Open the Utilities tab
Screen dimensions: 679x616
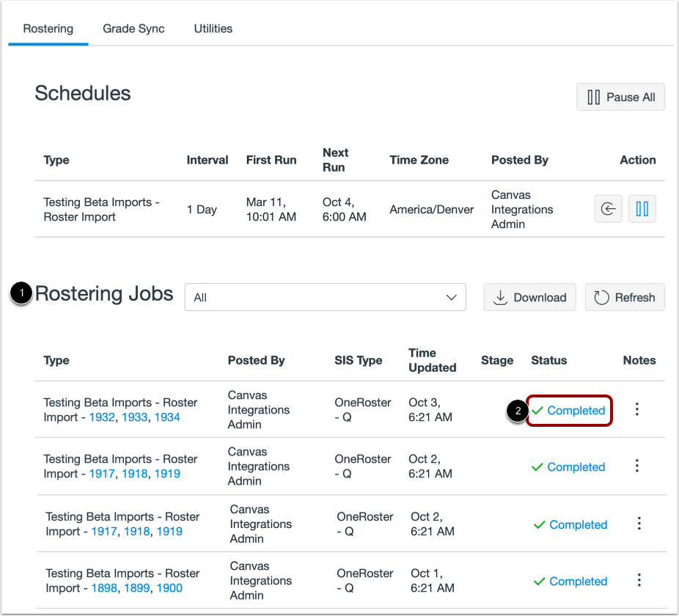coord(213,29)
